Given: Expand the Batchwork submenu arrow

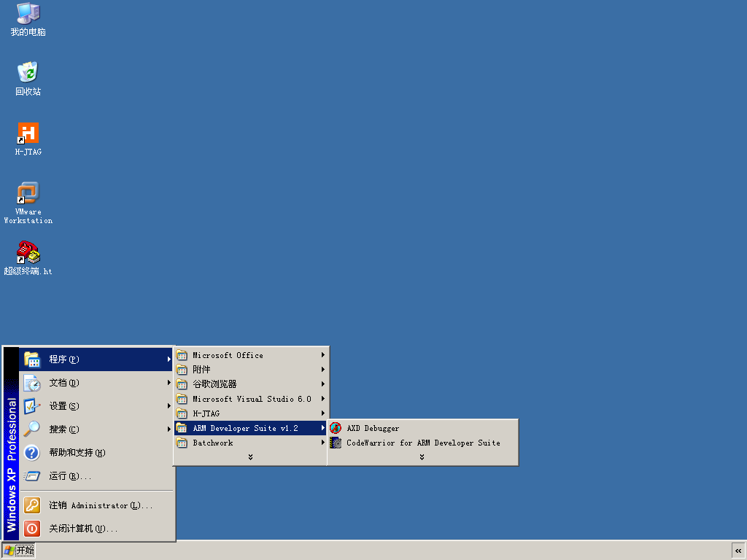Looking at the screenshot, I should point(322,443).
